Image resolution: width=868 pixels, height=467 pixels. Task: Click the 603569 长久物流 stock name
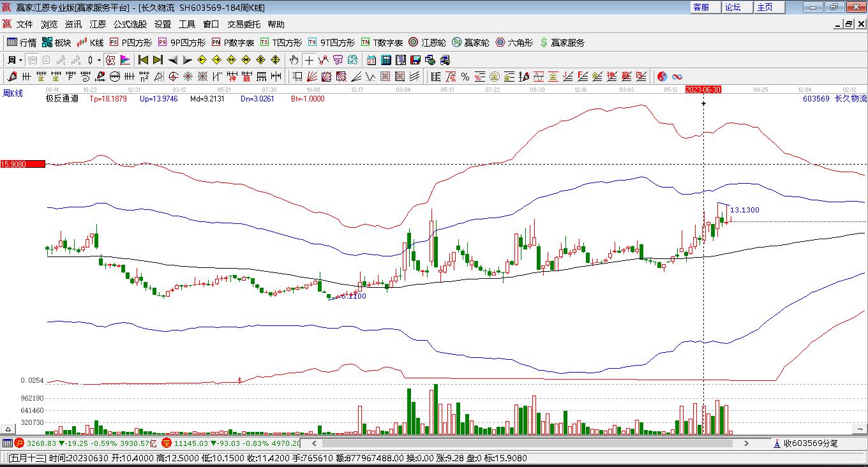(835, 99)
